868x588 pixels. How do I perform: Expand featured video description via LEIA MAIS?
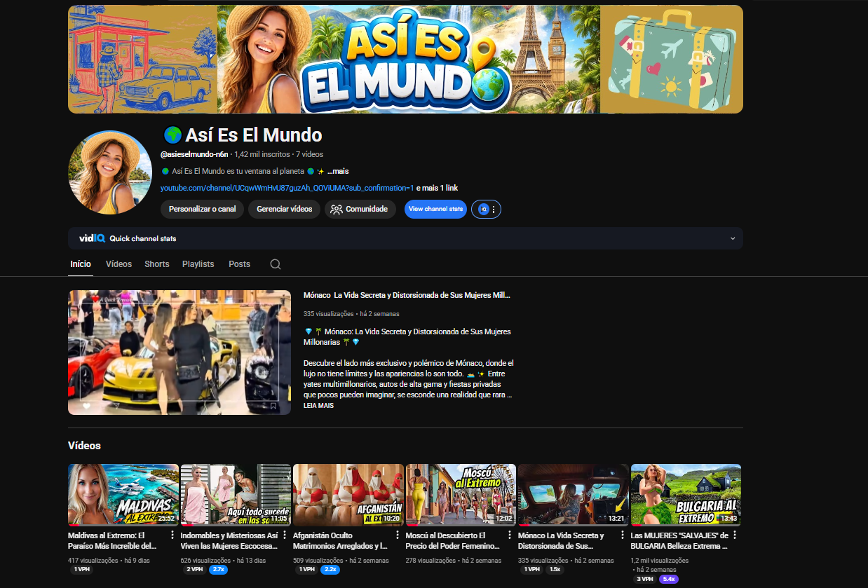click(318, 406)
